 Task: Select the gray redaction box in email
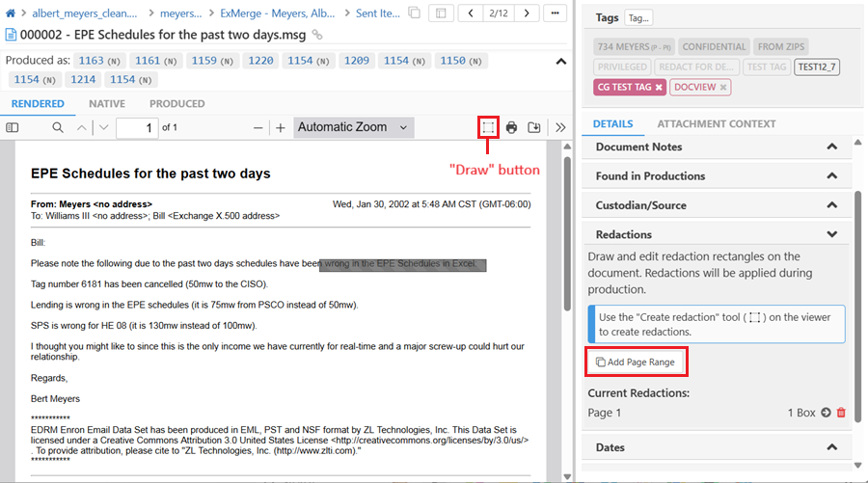[402, 265]
